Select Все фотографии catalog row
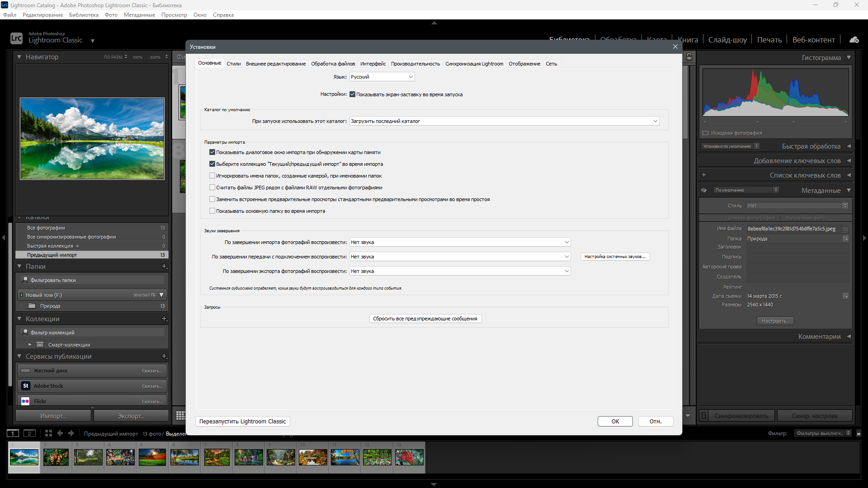This screenshot has height=488, width=868. coord(92,228)
